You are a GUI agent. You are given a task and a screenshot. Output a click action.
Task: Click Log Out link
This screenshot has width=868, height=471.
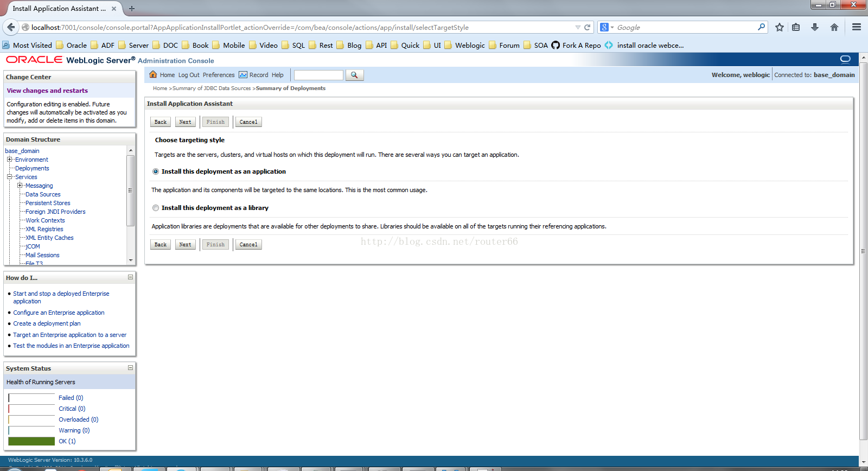pyautogui.click(x=189, y=75)
